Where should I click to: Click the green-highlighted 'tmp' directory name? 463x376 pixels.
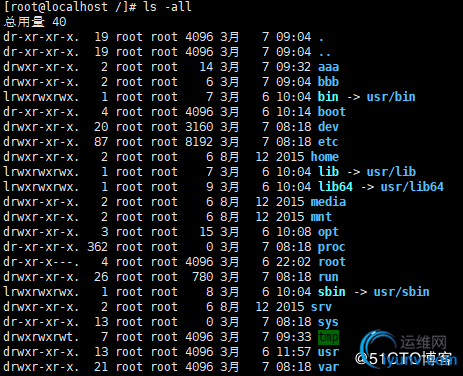pos(328,337)
